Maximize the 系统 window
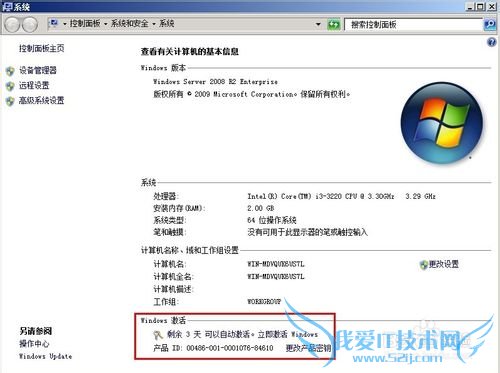The width and height of the screenshot is (500, 373). click(480, 6)
